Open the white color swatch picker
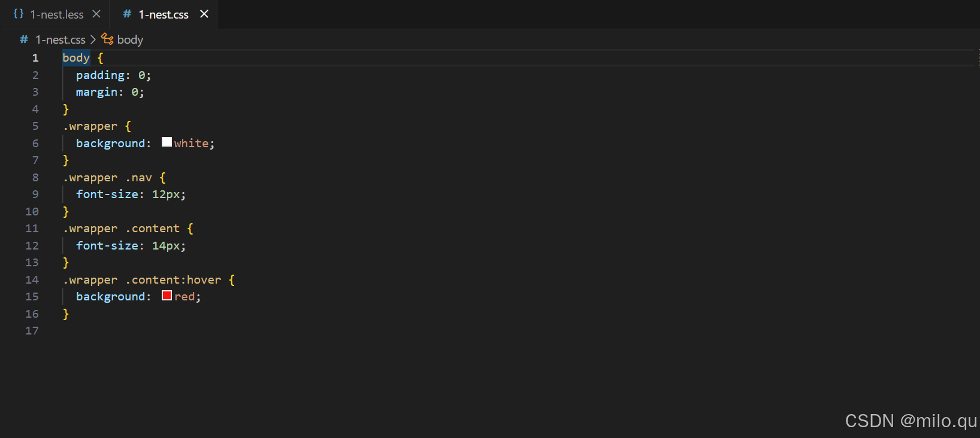This screenshot has width=980, height=438. [167, 142]
